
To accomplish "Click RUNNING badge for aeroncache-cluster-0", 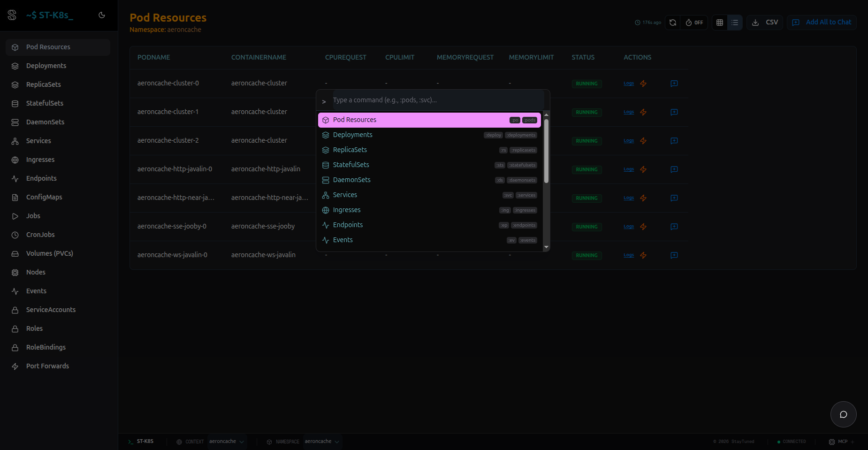I will pos(587,84).
